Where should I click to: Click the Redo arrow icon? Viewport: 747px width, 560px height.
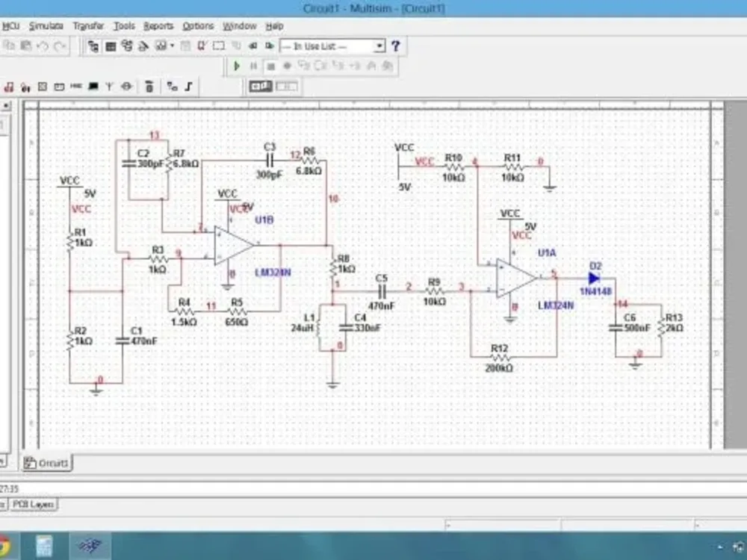tap(60, 46)
